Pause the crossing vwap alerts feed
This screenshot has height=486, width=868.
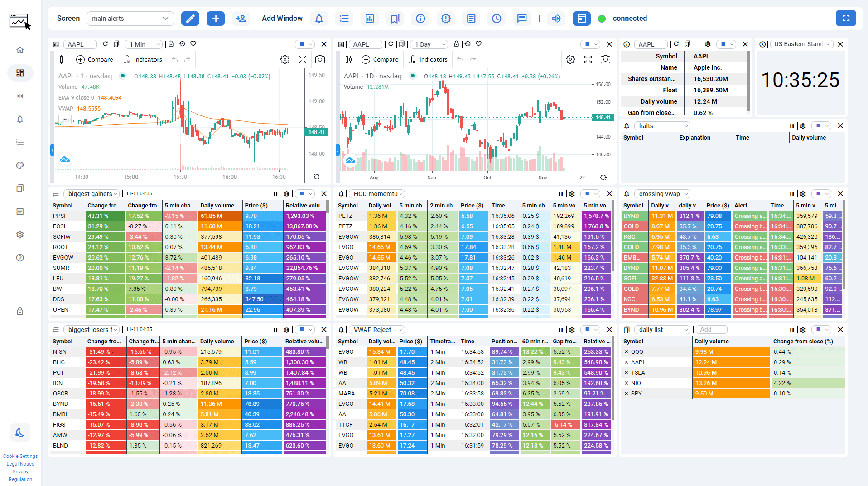point(792,193)
